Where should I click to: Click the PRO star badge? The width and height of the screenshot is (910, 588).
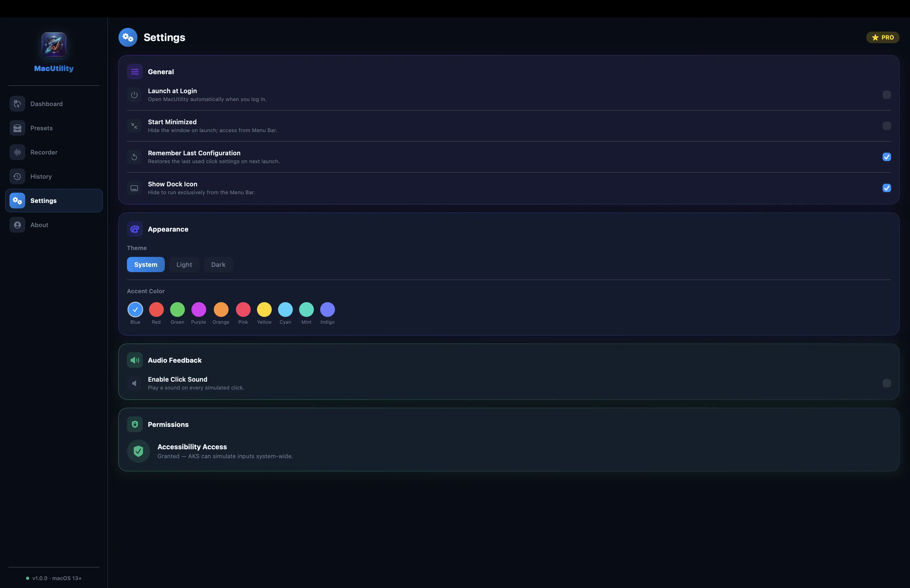pyautogui.click(x=883, y=37)
